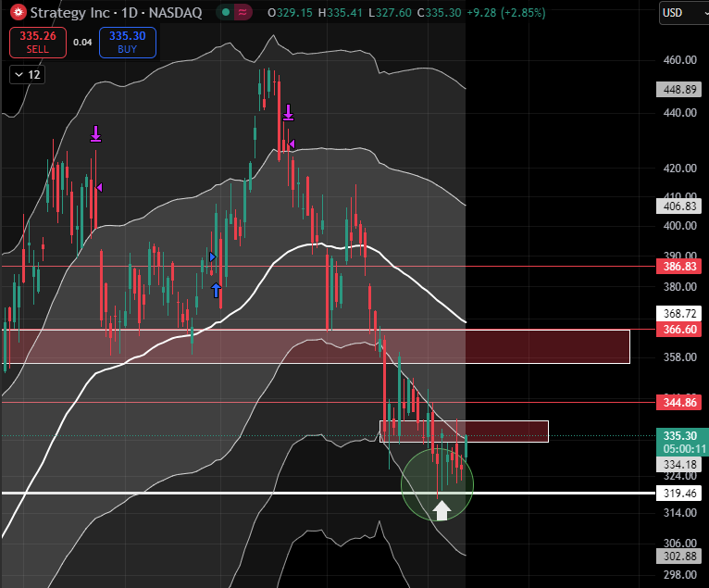709x588 pixels.
Task: Select the 344.86 red price label
Action: coord(679,402)
